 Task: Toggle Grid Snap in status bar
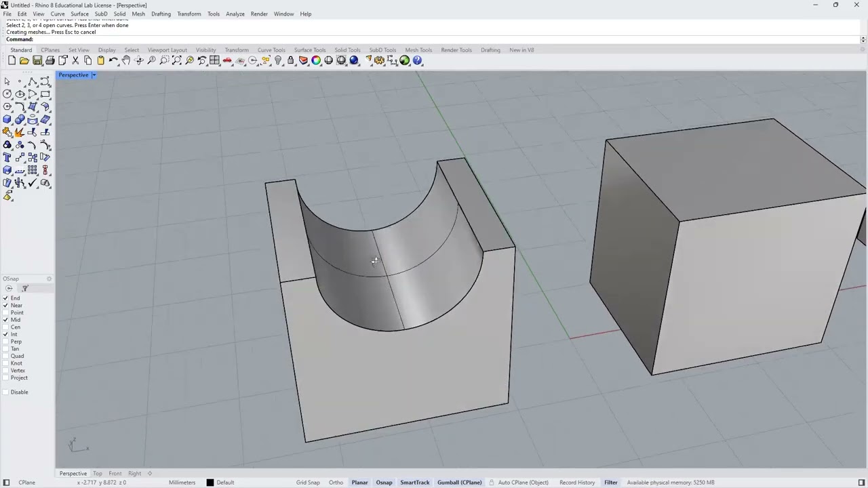(x=308, y=483)
